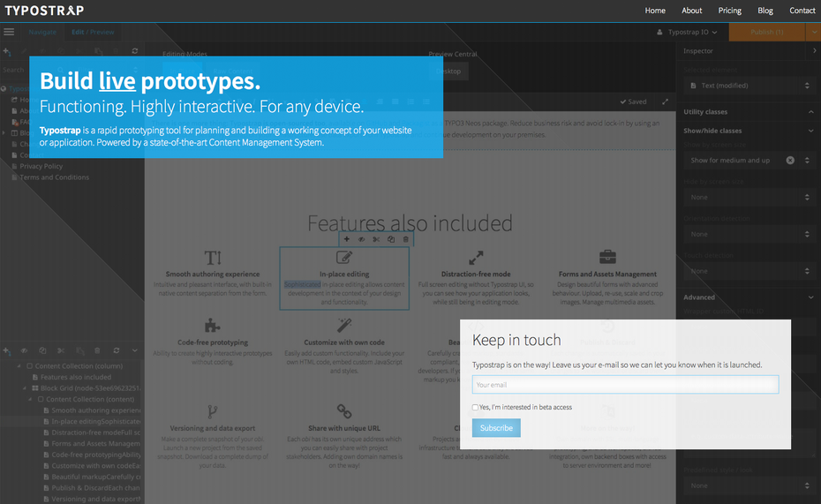Select 'Publish & Discard' node in structure tree

point(95,488)
